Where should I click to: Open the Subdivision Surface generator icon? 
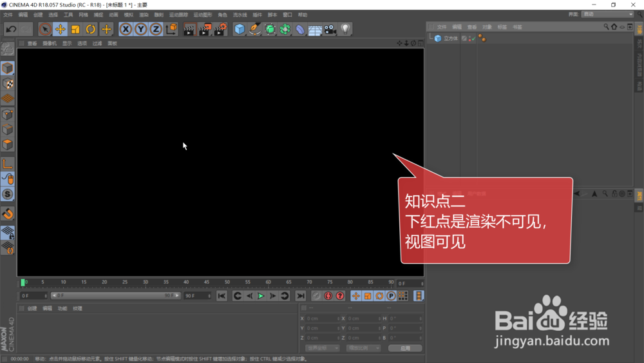(270, 29)
